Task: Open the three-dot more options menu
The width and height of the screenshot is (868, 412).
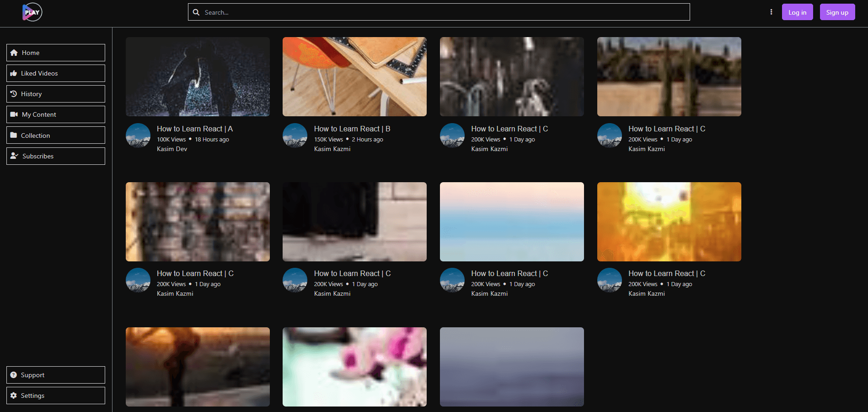Action: [771, 12]
